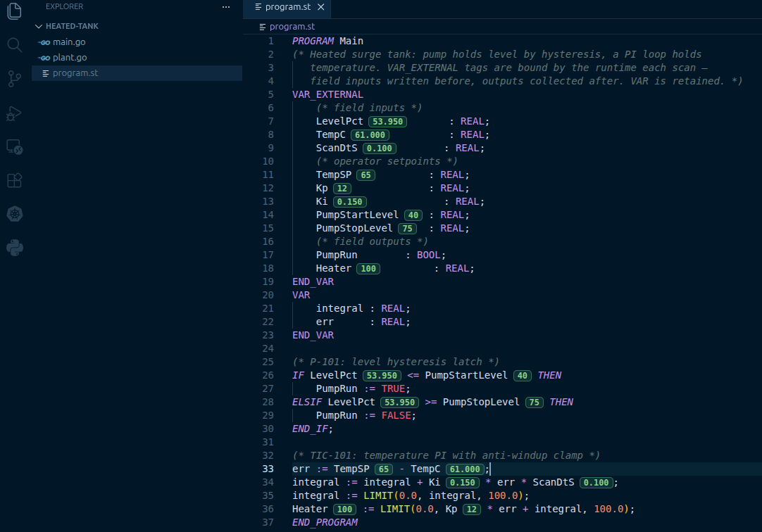
Task: Click err declaration on line 22
Action: click(x=325, y=322)
